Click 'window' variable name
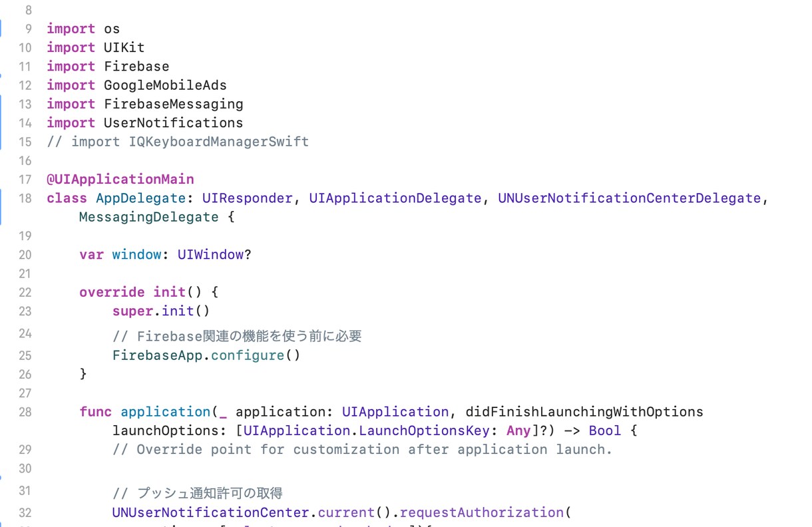Viewport: 812px width, 527px height. point(136,254)
